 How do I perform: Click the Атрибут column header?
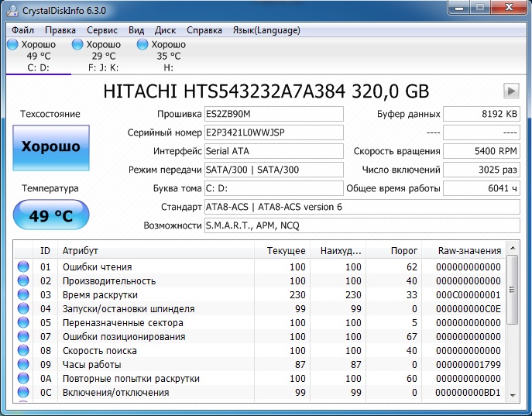pos(156,251)
